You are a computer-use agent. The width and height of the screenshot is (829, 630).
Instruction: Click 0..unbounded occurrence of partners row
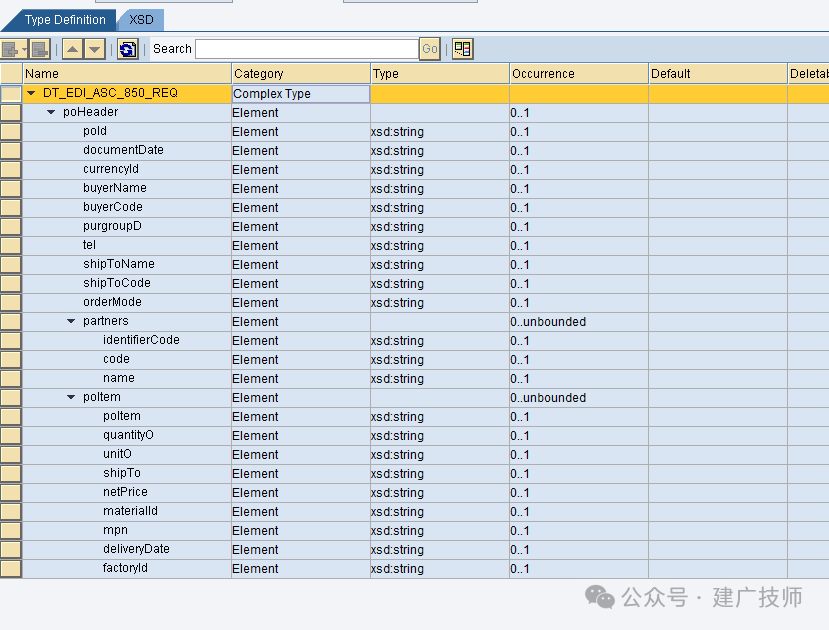pos(579,321)
